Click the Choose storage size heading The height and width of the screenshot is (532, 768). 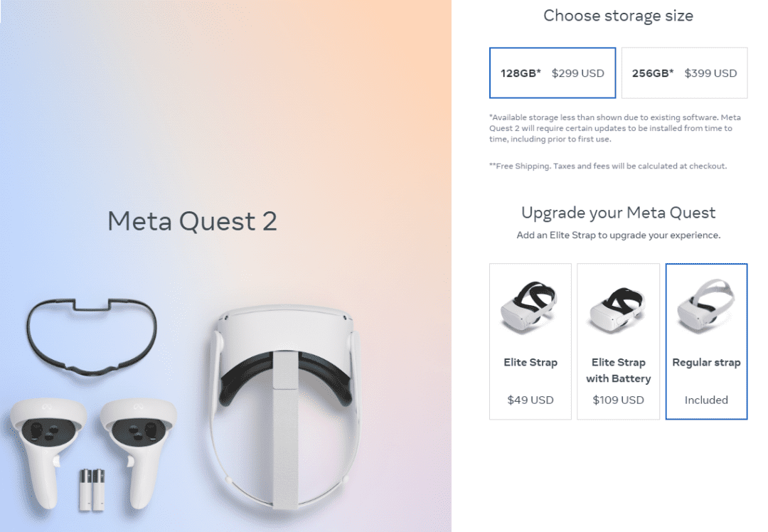[x=618, y=16]
